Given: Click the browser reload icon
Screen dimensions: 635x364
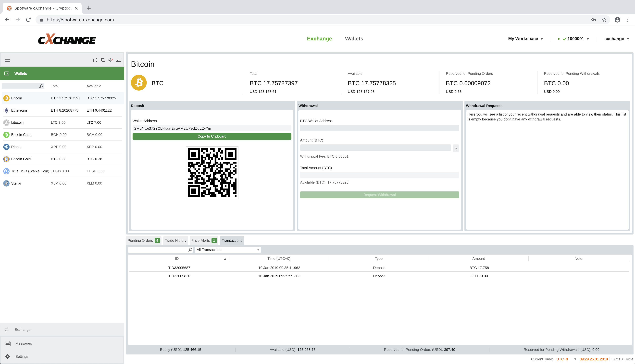Looking at the screenshot, I should click(x=28, y=20).
